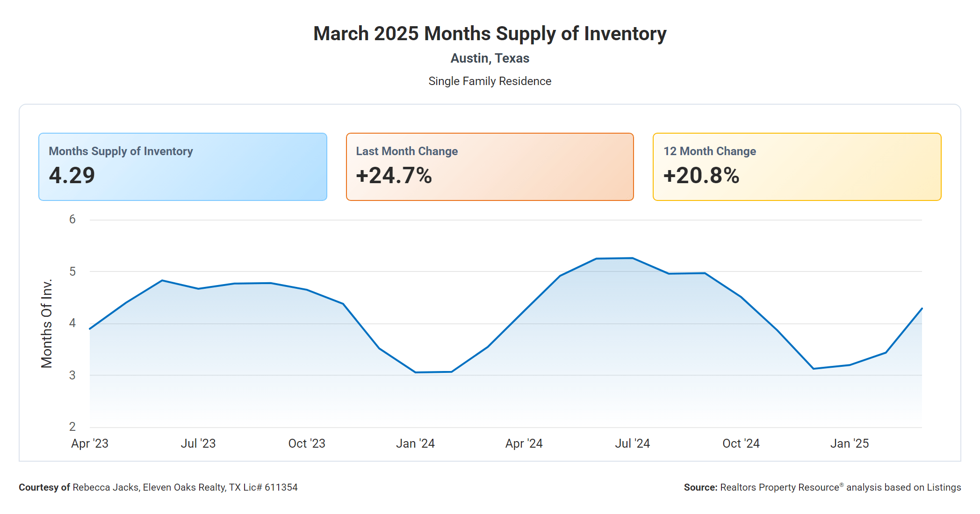Click the y-axis tick value 2
980x514 pixels.
coord(72,427)
